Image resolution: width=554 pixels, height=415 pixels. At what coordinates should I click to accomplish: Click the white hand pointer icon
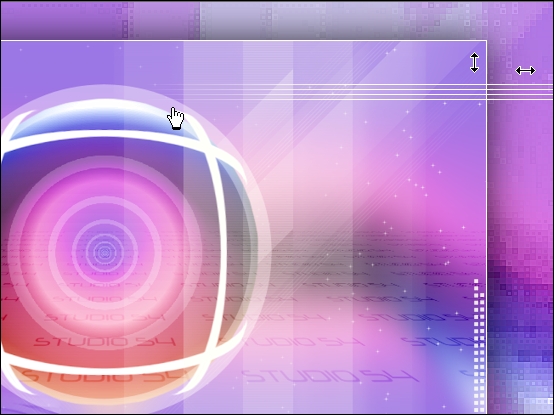tap(176, 118)
